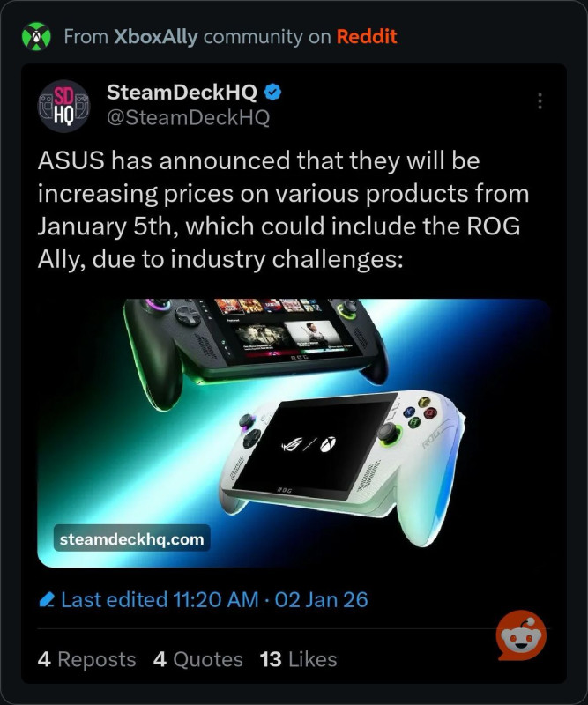Click the pencil edit icon
The width and height of the screenshot is (588, 705).
48,601
